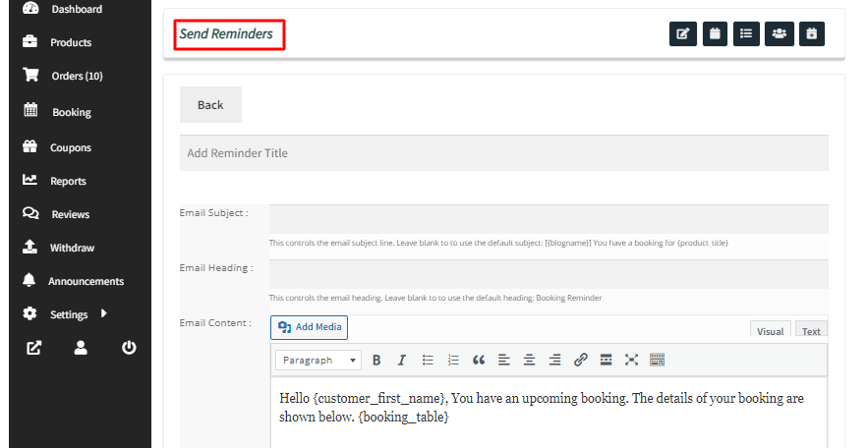Insert a Read More tag

click(x=607, y=360)
